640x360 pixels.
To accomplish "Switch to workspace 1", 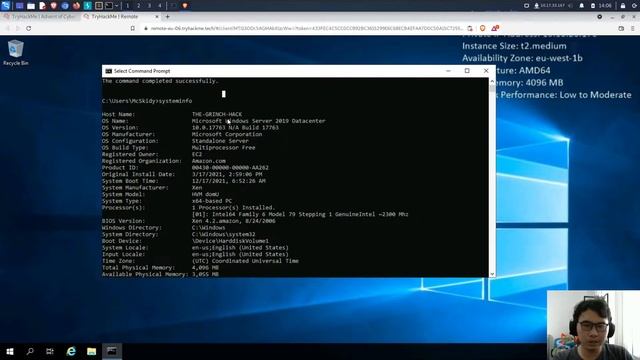I will coord(128,6).
